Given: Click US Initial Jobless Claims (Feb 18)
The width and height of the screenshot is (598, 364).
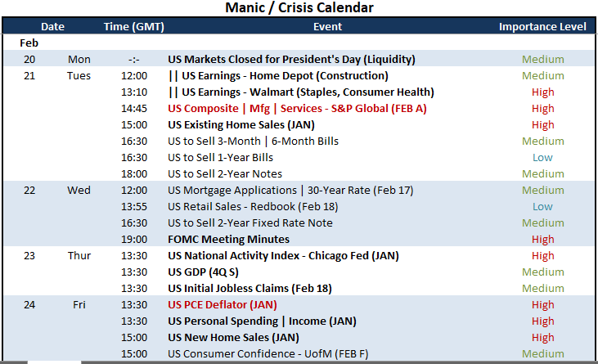Looking at the screenshot, I should 250,289.
